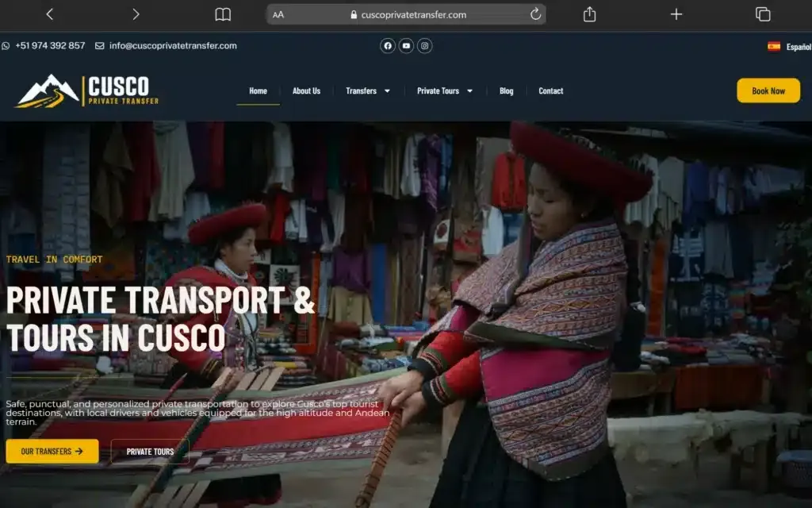The image size is (812, 508).
Task: Click the lock icon in the address bar
Action: (x=354, y=15)
